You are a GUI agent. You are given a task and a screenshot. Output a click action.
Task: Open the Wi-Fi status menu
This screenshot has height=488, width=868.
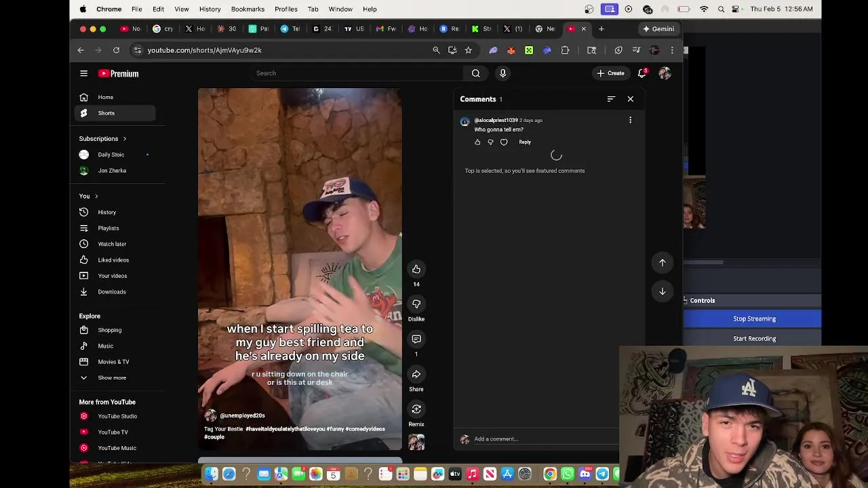704,9
